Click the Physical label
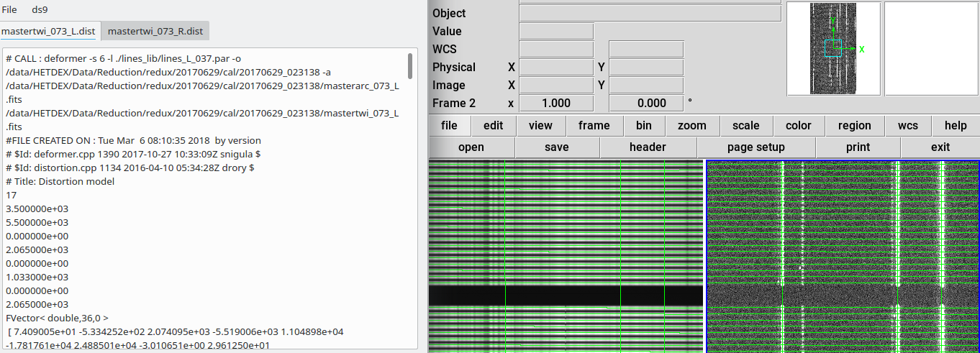 (454, 68)
